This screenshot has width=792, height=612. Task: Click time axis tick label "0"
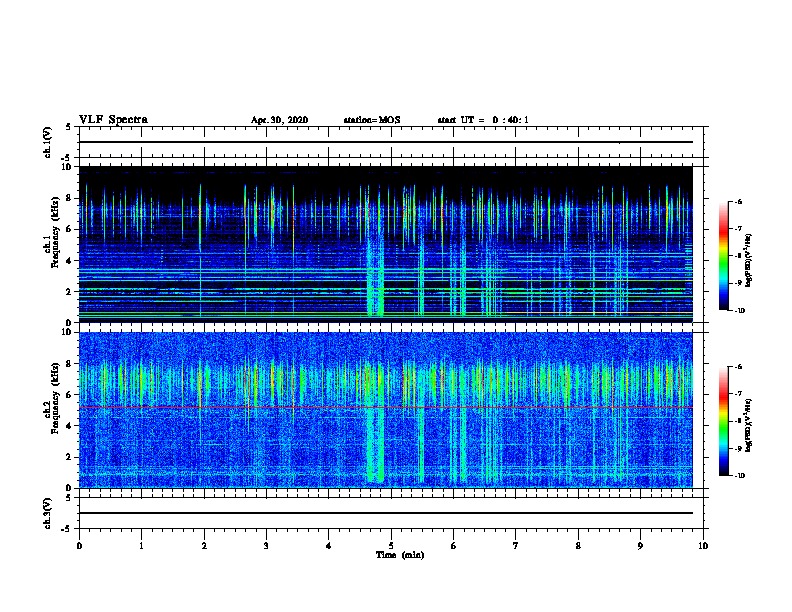coord(79,546)
